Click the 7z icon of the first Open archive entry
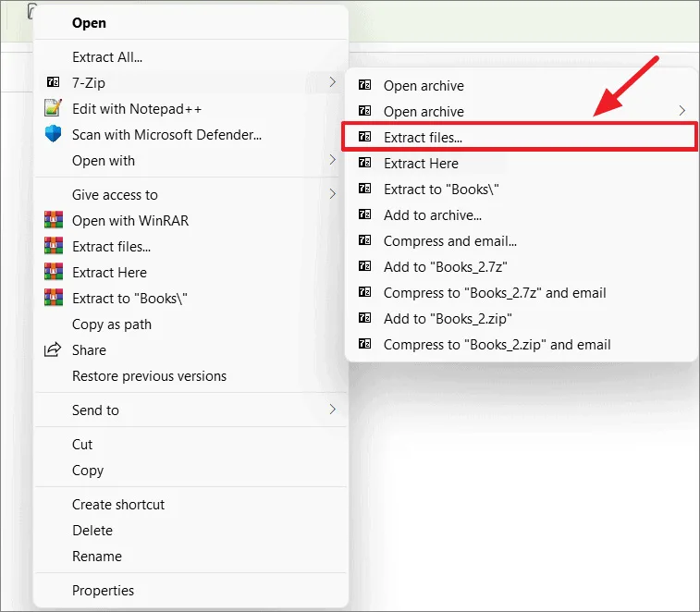700x612 pixels. (364, 85)
